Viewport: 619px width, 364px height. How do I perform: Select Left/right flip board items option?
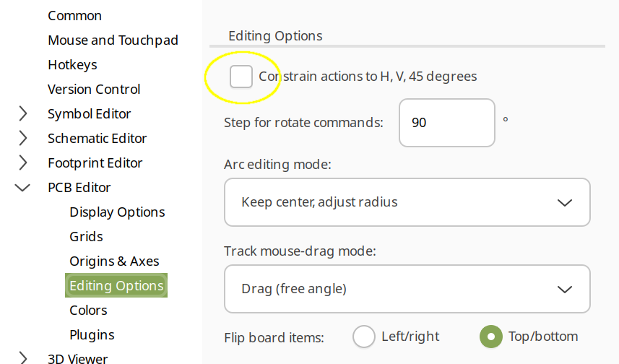(x=364, y=337)
